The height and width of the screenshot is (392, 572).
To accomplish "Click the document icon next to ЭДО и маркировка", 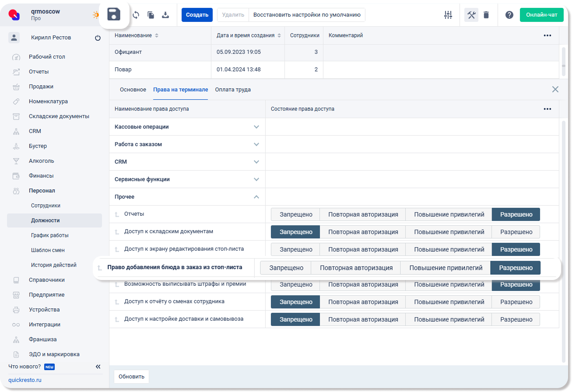I will pos(16,354).
